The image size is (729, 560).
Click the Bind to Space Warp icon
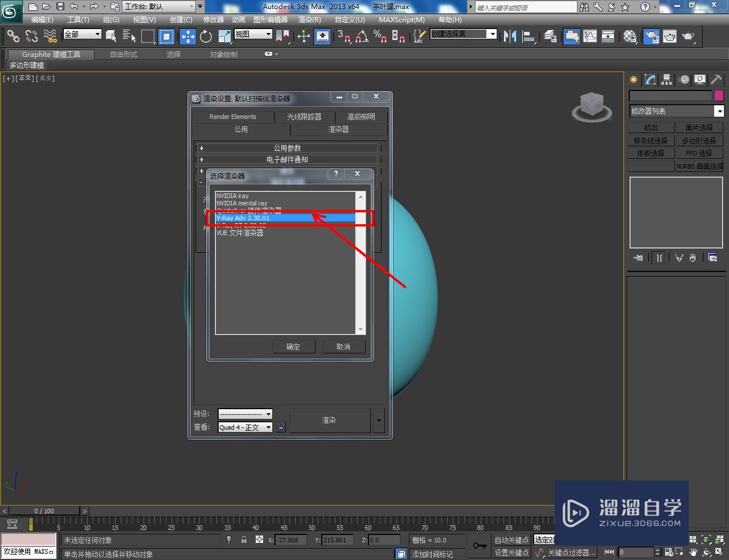(x=50, y=36)
